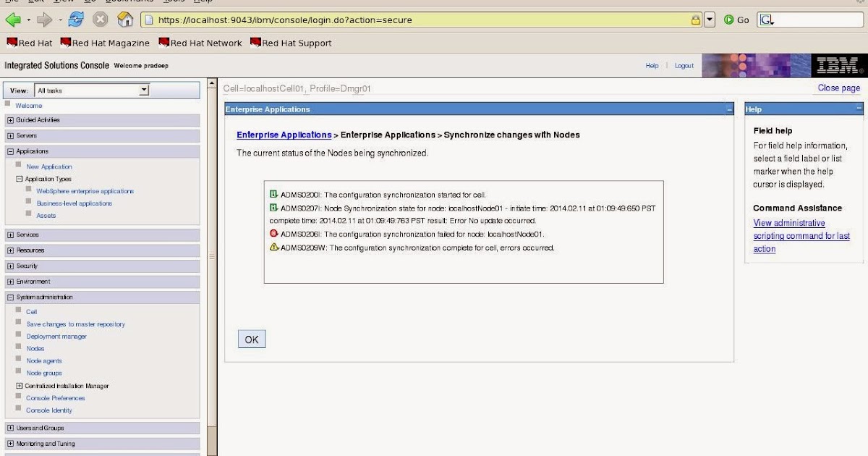The width and height of the screenshot is (868, 456).
Task: Expand the Environment section
Action: click(10, 282)
